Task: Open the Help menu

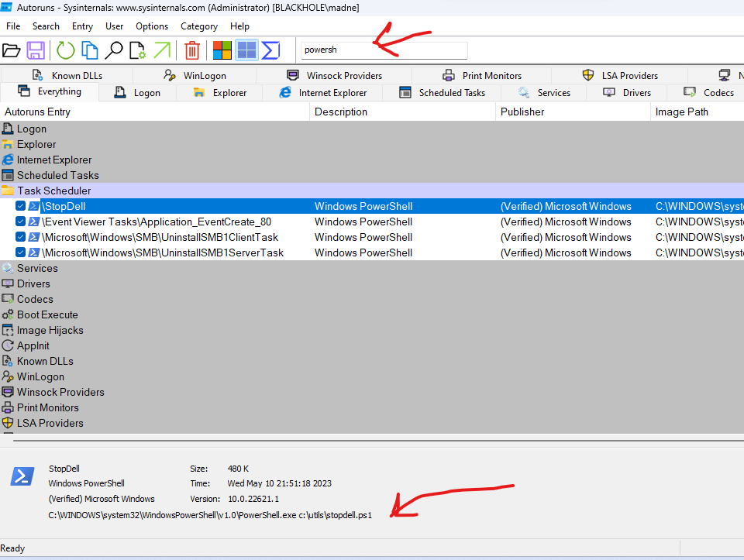Action: [239, 26]
